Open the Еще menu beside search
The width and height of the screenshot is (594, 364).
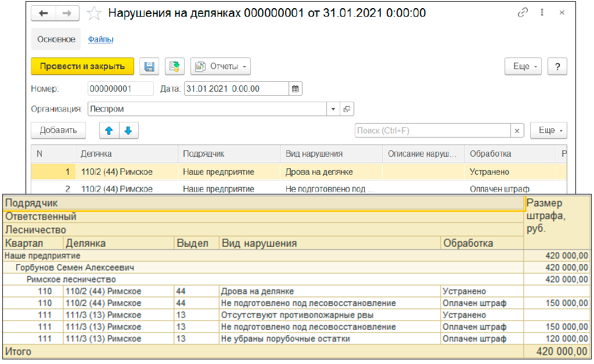point(548,131)
